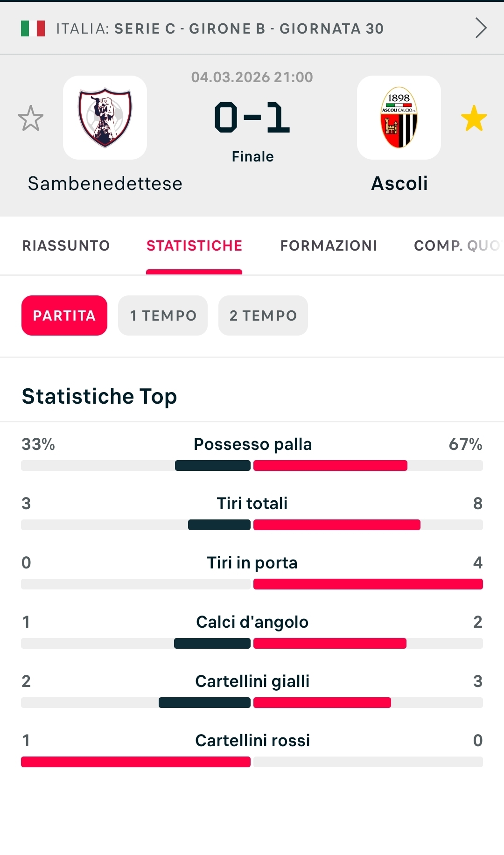The image size is (504, 855).
Task: Tap the 0-1 final score
Action: (252, 118)
